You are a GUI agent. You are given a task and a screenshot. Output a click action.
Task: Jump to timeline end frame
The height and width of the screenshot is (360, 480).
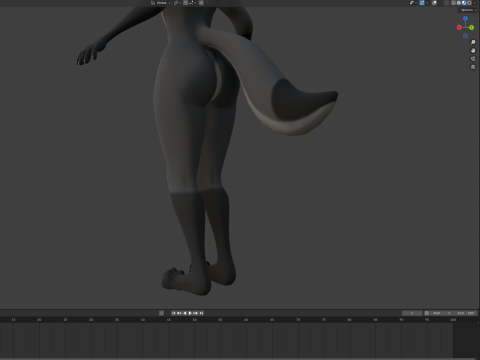201,313
